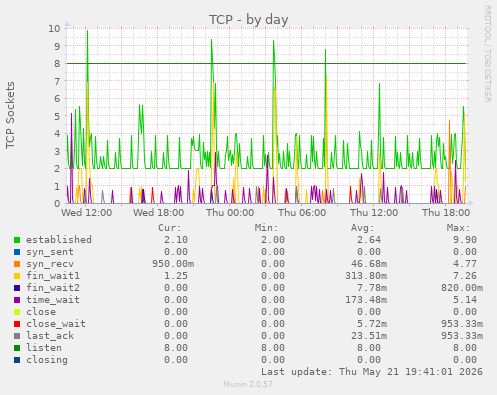Click the 'Thu 00:00' x-axis label
Image resolution: width=497 pixels, height=395 pixels.
(230, 213)
